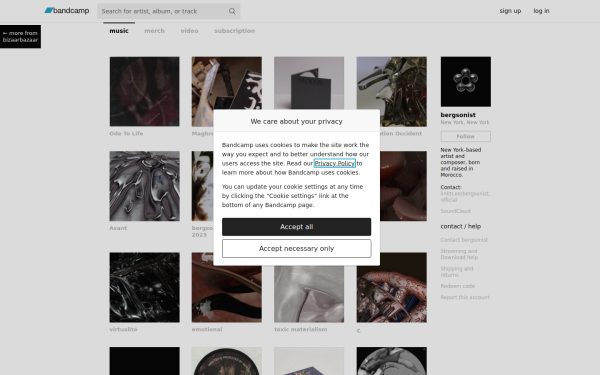The image size is (600, 375).
Task: Open Shipping and returns link
Action: click(x=457, y=272)
